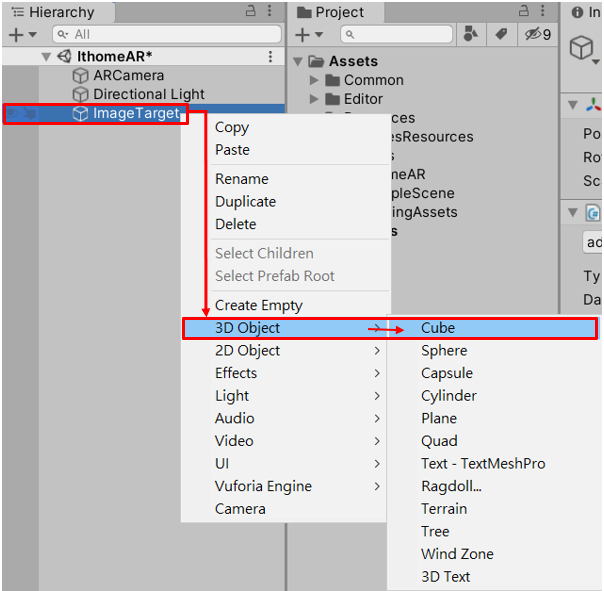Click the Transform axes icon in Inspector

click(593, 104)
